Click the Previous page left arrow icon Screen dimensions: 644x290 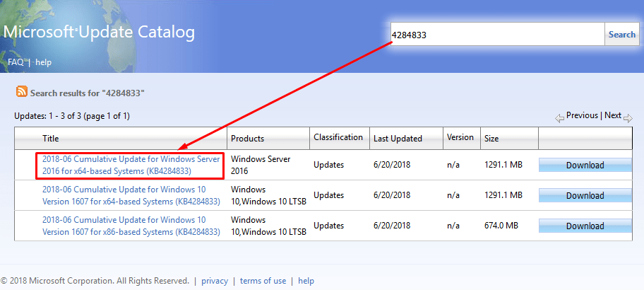coord(559,119)
